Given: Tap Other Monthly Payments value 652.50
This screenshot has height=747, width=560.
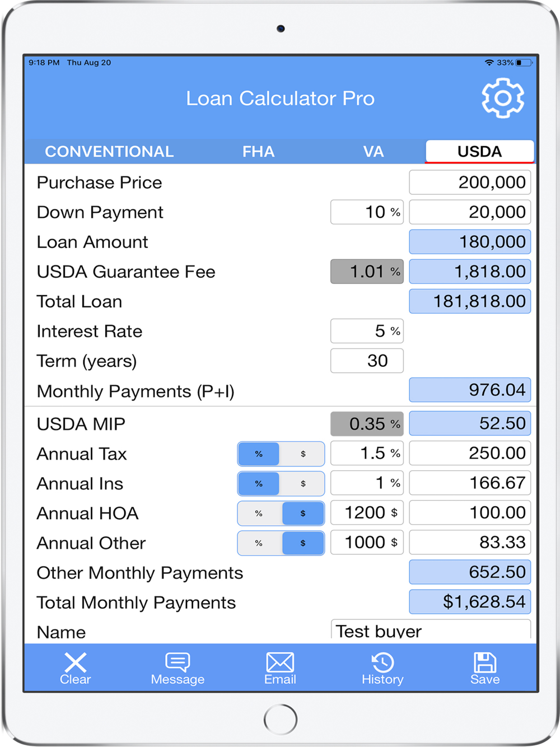Looking at the screenshot, I should pyautogui.click(x=470, y=572).
